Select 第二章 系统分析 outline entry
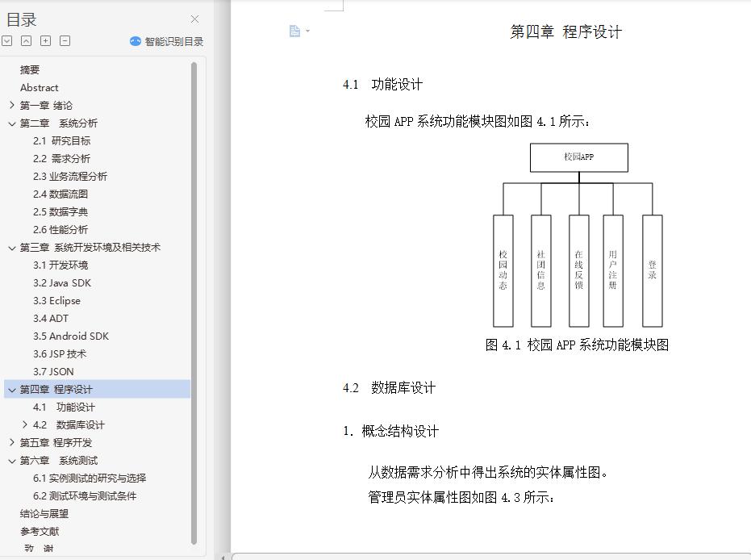751x560 pixels. (x=58, y=123)
